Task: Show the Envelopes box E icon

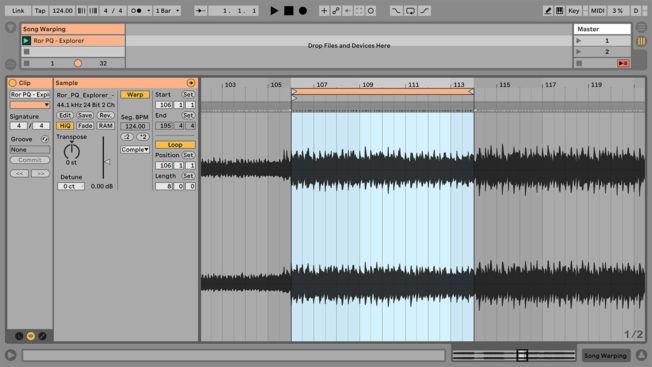Action: coord(42,336)
